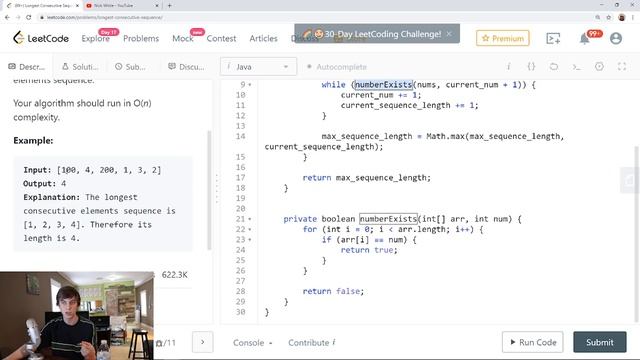Click 'return false;' on line 28
640x360 pixels.
click(333, 291)
